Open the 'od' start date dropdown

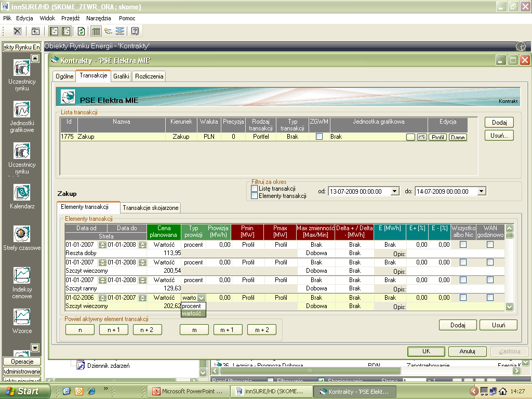click(x=394, y=191)
